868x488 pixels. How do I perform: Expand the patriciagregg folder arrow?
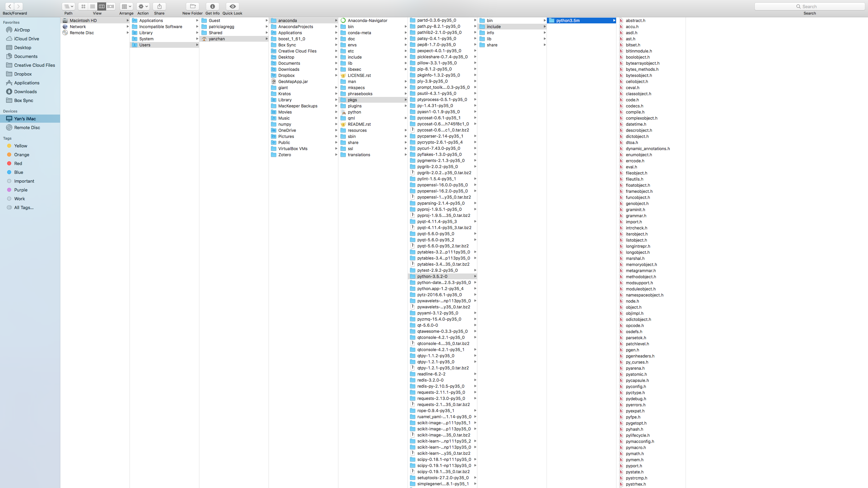267,26
